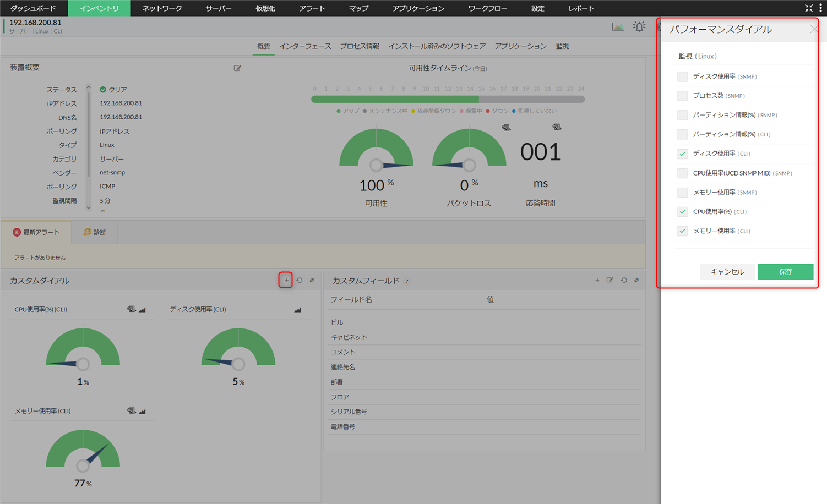Uncheck ディスク使用率 (CLI) monitor
The image size is (827, 504).
[x=682, y=154]
